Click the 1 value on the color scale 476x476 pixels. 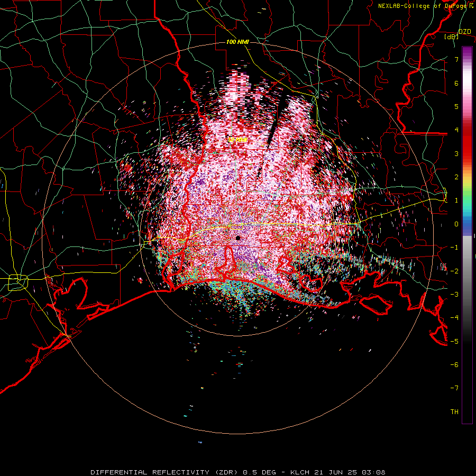point(456,200)
